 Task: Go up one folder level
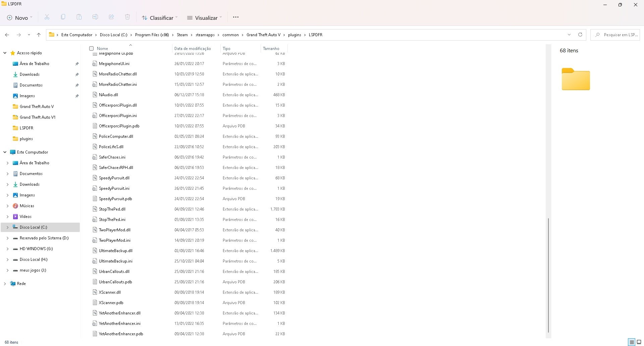click(39, 35)
